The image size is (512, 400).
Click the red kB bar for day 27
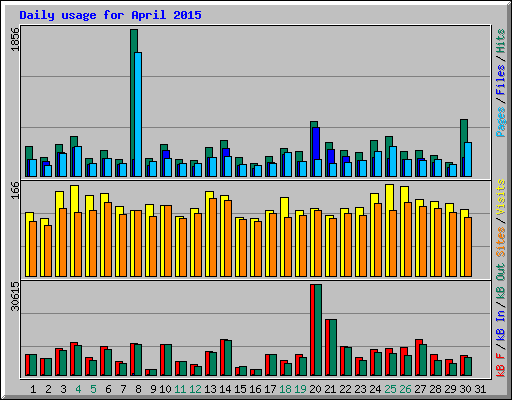(x=418, y=357)
